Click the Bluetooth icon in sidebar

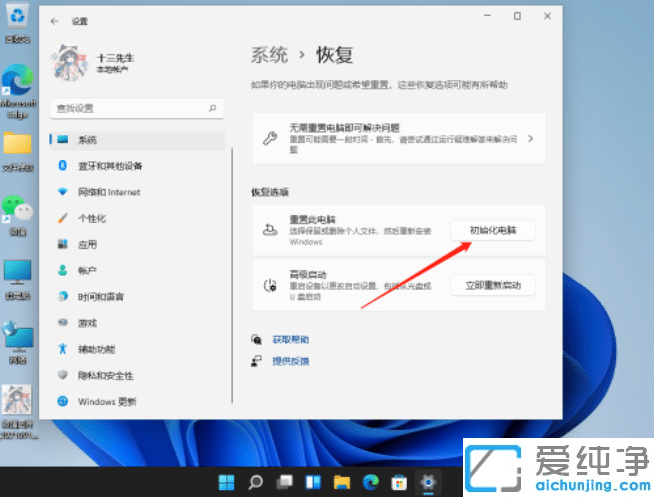click(x=63, y=166)
